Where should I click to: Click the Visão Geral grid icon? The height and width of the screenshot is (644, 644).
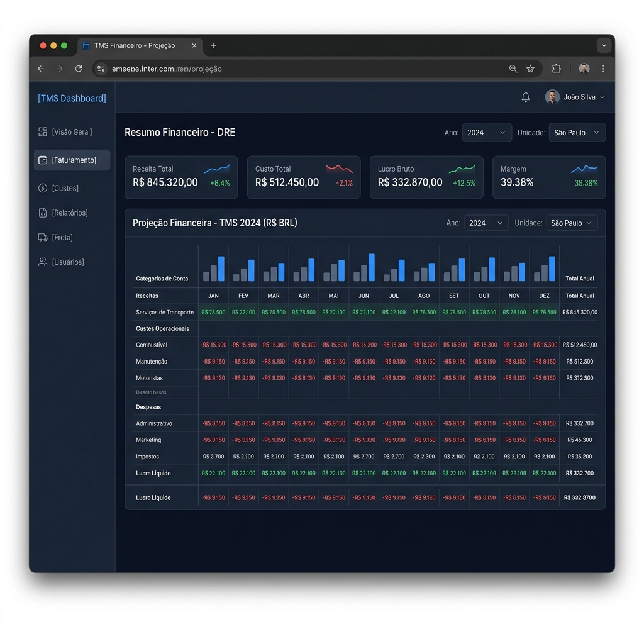coord(43,132)
